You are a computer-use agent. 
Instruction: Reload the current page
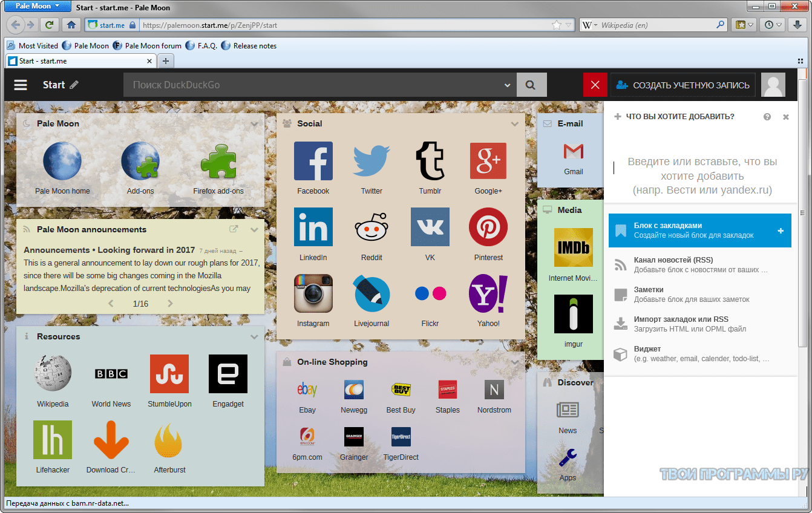tap(50, 25)
